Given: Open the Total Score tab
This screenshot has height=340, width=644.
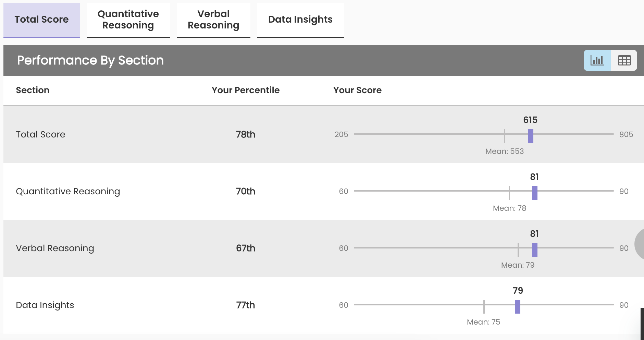Looking at the screenshot, I should [41, 20].
